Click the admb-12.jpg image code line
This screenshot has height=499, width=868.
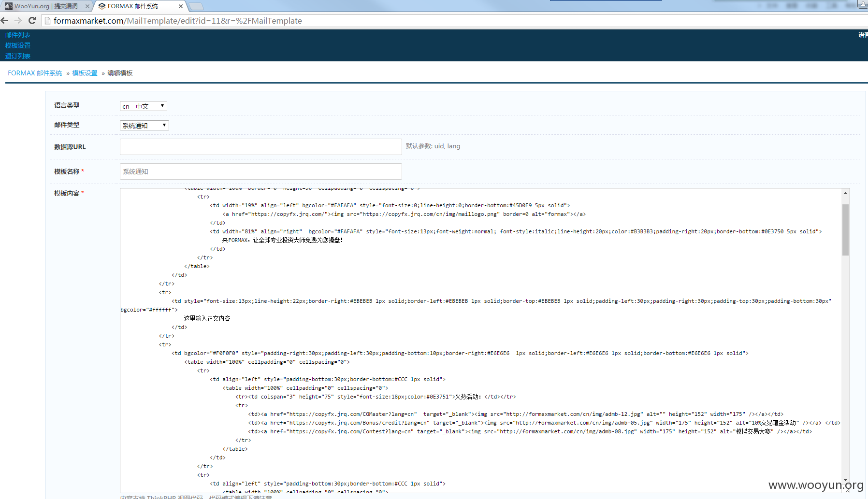516,414
